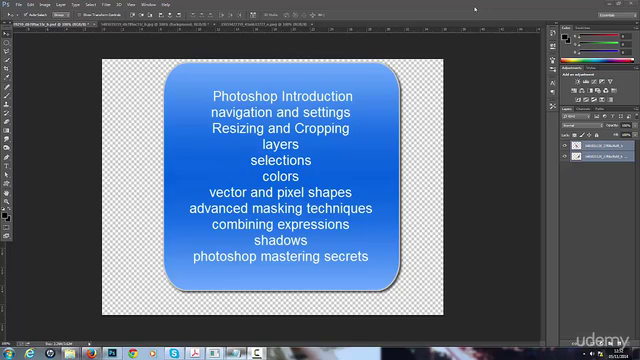The width and height of the screenshot is (640, 360).
Task: Select the Pen tool
Action: coord(6,157)
